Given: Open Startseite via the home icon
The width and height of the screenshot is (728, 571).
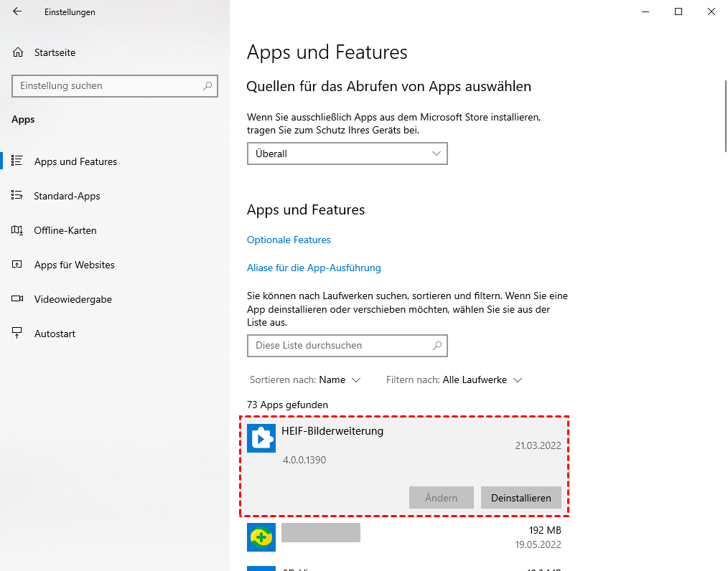Looking at the screenshot, I should pyautogui.click(x=18, y=52).
